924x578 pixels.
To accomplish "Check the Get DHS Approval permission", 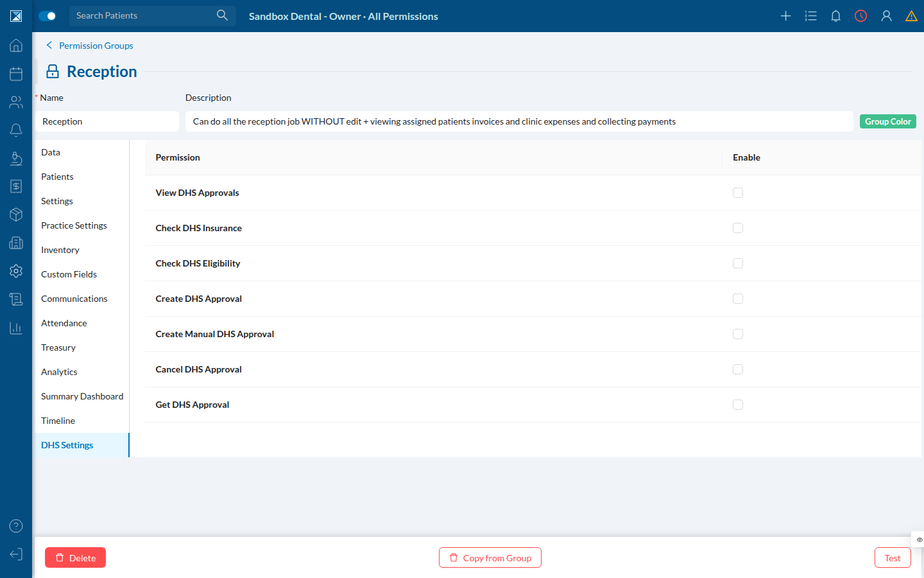I will point(738,405).
